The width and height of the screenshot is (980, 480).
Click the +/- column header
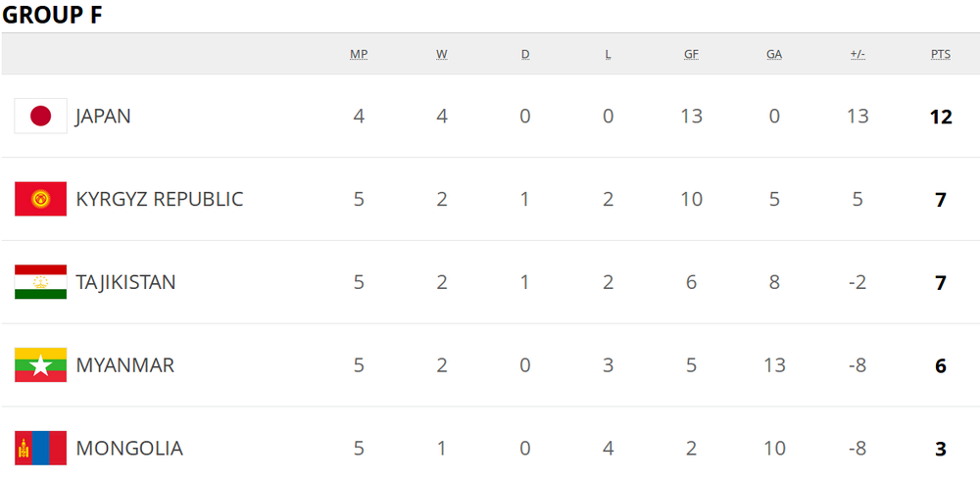click(x=857, y=55)
